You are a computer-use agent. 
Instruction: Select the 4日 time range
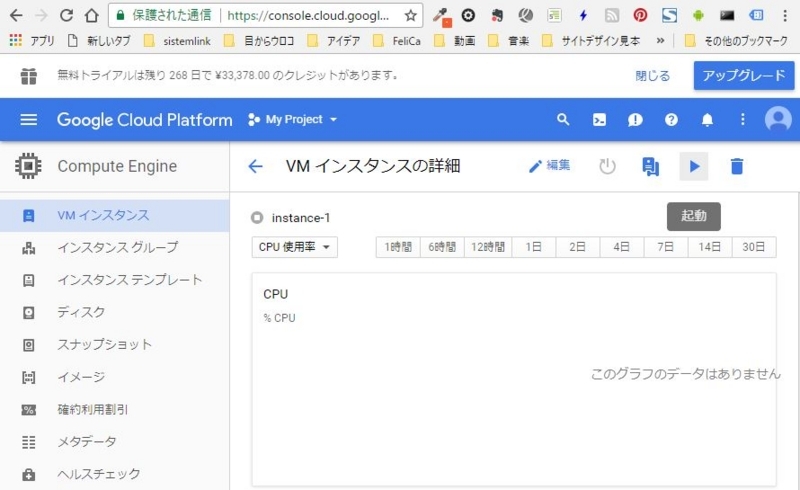pyautogui.click(x=621, y=247)
